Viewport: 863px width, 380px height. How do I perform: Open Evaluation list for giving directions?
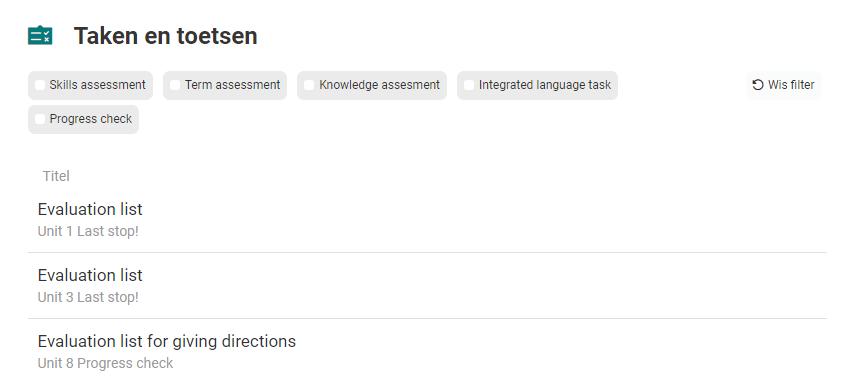coord(167,341)
